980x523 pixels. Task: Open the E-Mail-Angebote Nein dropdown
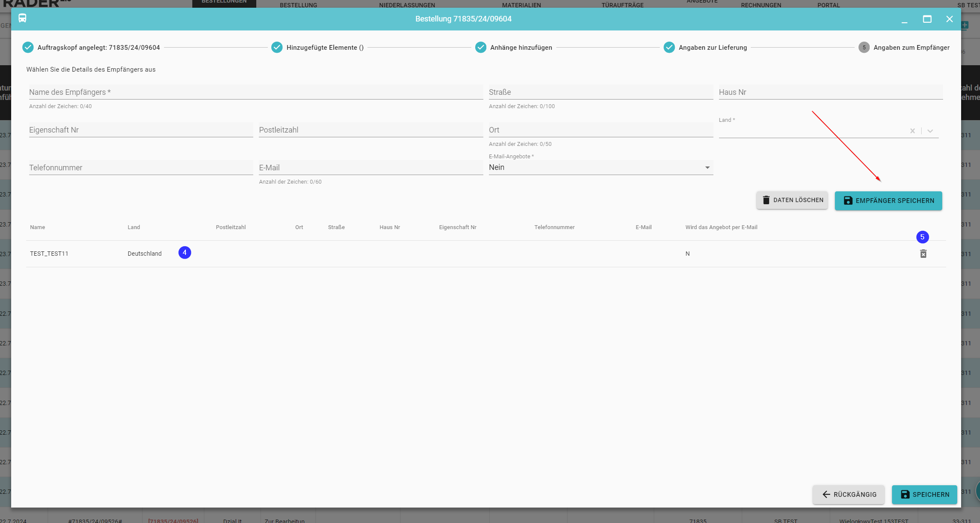pyautogui.click(x=600, y=167)
